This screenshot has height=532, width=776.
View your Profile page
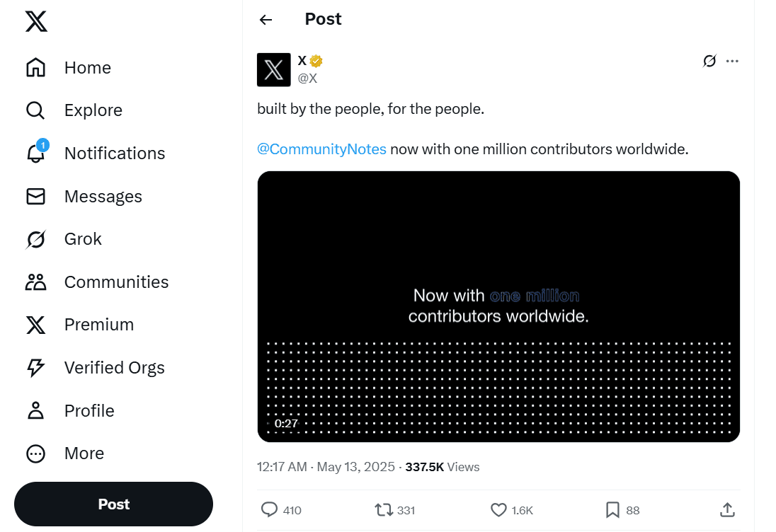89,410
